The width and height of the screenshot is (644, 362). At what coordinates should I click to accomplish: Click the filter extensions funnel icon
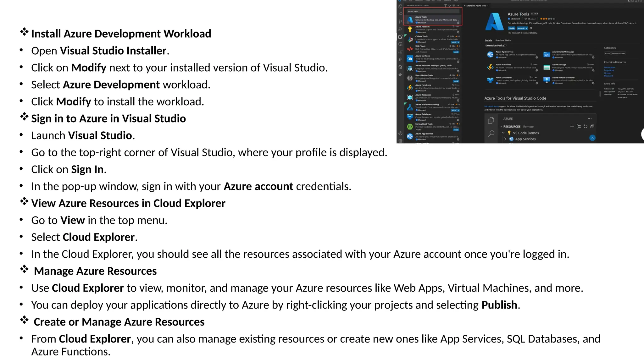445,6
